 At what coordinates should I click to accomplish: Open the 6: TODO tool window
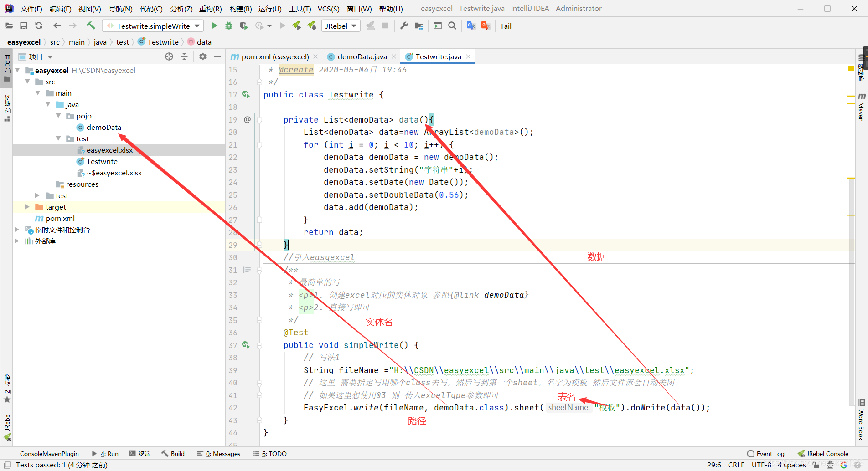(x=270, y=454)
